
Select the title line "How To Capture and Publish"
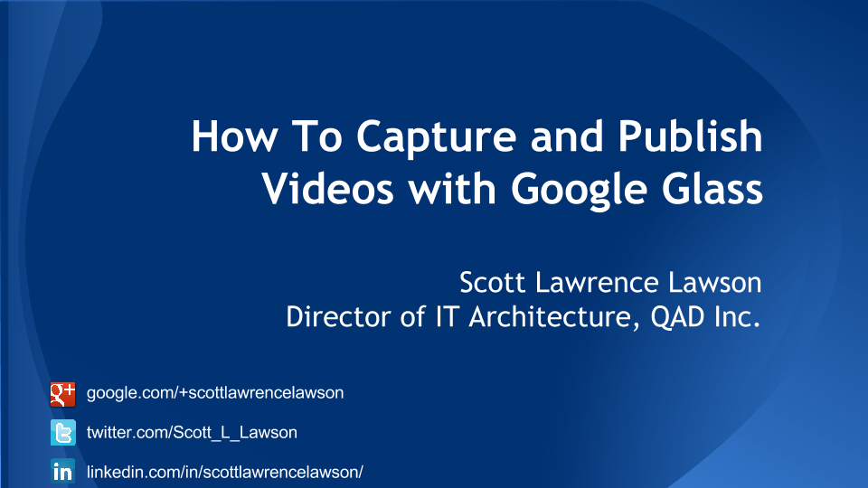tap(477, 136)
